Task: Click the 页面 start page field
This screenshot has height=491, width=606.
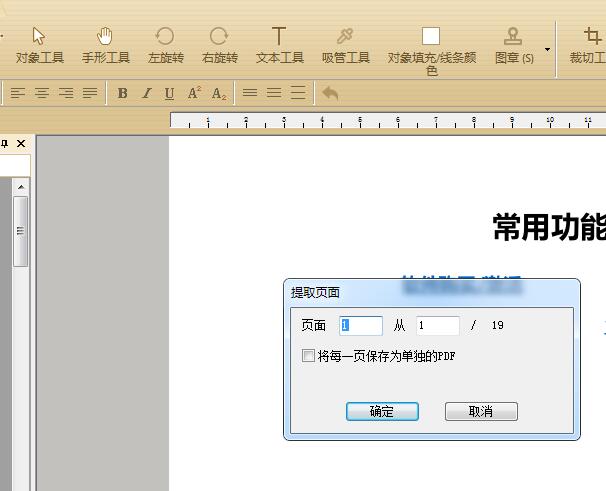Action: point(361,326)
